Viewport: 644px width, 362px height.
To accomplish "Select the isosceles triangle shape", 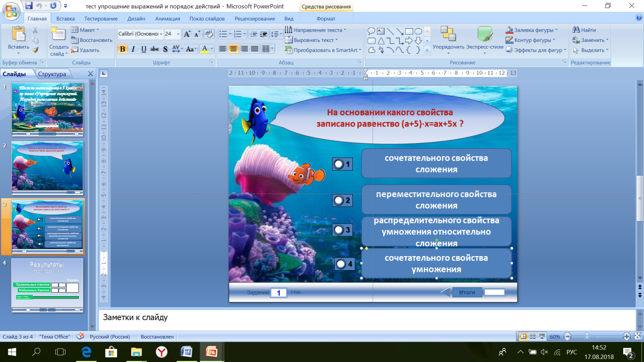I will [x=381, y=41].
